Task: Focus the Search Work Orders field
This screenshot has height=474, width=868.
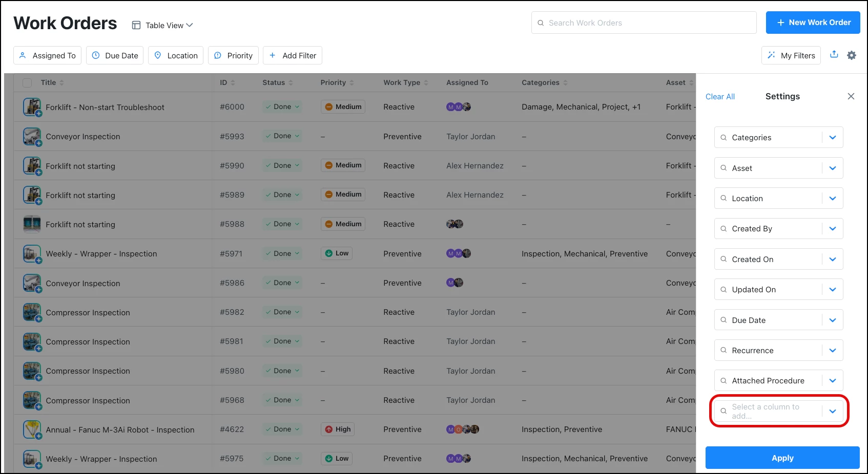Action: tap(644, 23)
